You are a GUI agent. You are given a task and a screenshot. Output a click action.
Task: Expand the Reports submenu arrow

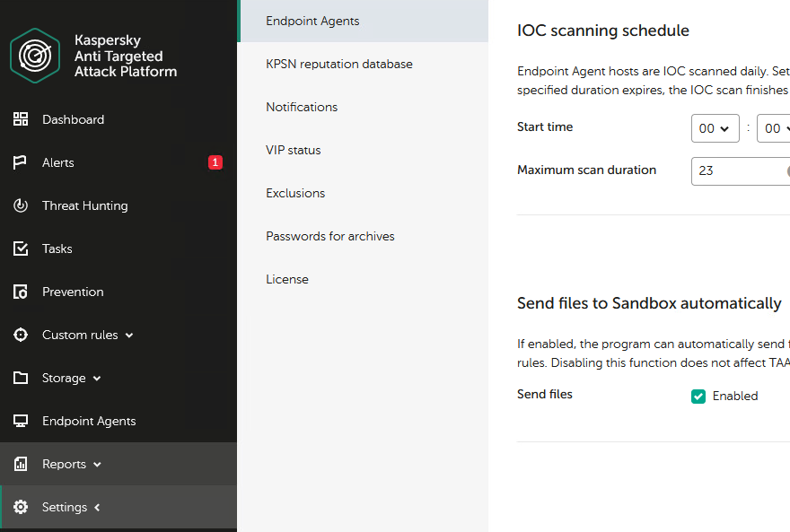pos(97,465)
